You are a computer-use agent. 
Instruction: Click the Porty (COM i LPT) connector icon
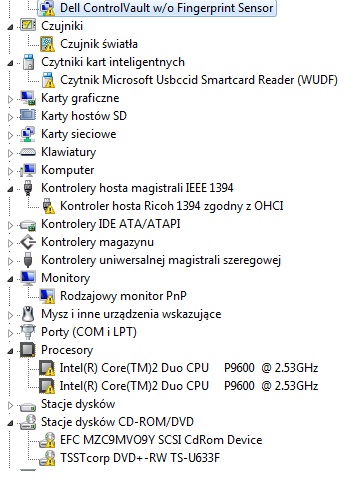point(28,332)
